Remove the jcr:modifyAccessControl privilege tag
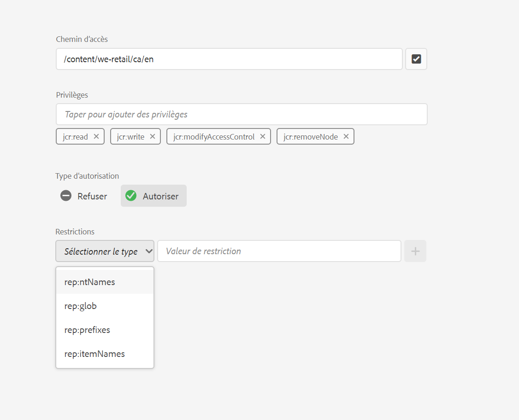 point(263,136)
